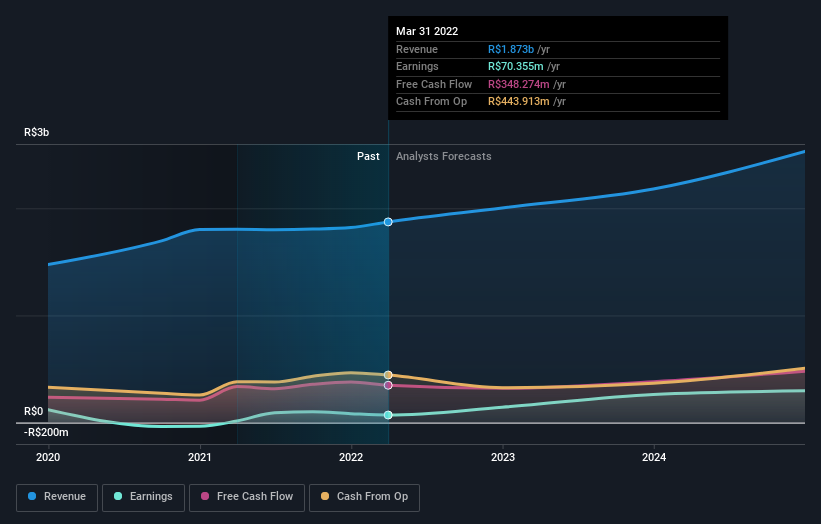
Task: Click the 2020 x-axis label
Action: click(x=48, y=457)
